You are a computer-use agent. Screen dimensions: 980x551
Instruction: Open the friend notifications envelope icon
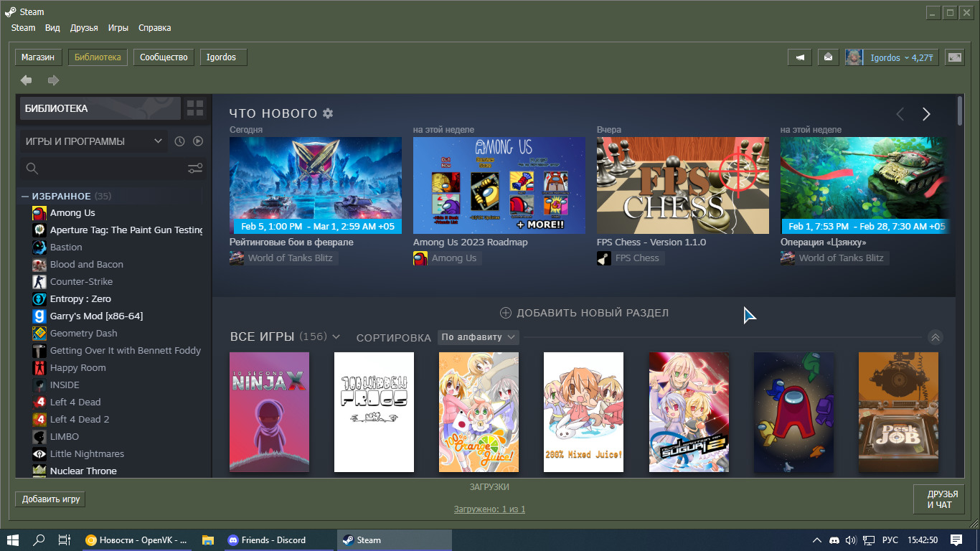pyautogui.click(x=828, y=57)
